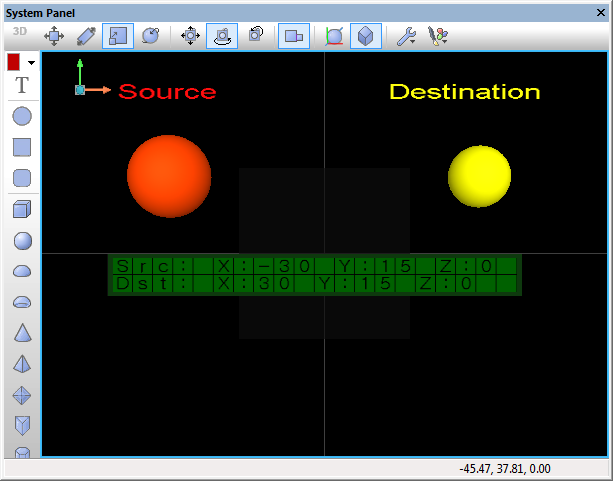The width and height of the screenshot is (613, 481).
Task: Add a pyramid primitive
Action: 22,364
